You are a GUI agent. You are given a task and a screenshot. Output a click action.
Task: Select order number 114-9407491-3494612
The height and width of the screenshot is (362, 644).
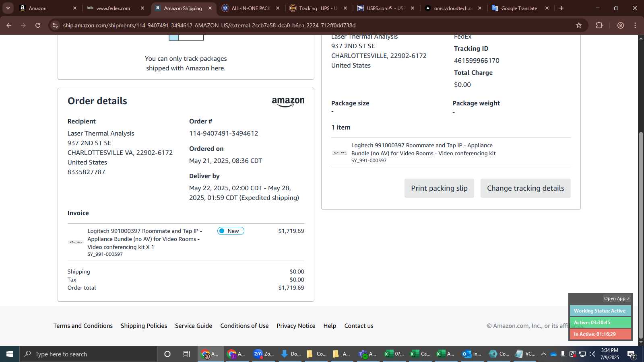coord(224,133)
